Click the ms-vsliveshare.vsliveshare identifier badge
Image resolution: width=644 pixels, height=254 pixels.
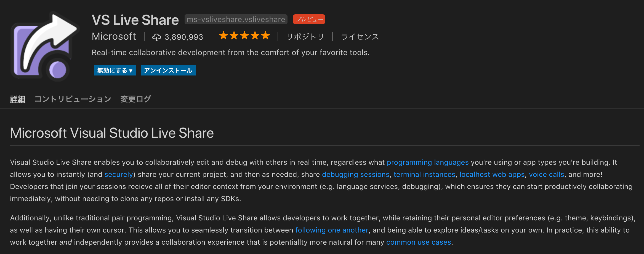click(235, 19)
